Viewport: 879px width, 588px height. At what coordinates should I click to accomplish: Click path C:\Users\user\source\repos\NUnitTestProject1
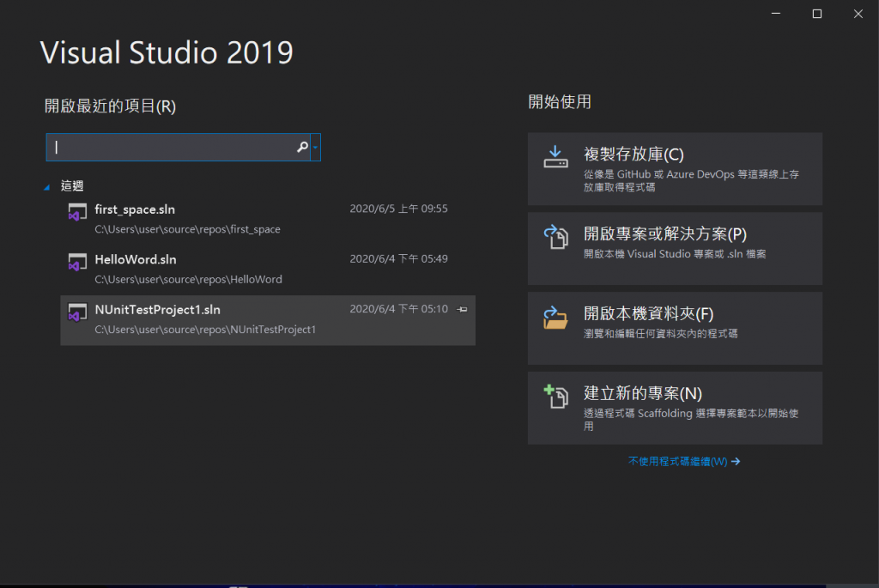pyautogui.click(x=205, y=330)
